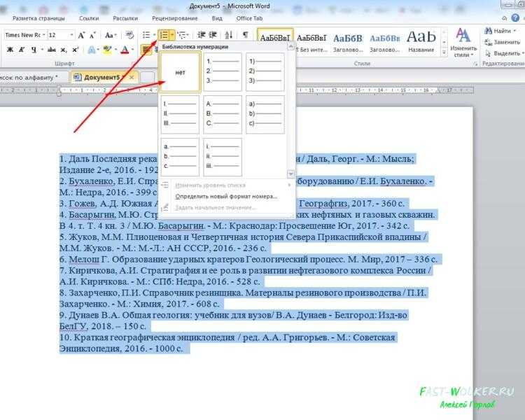The width and height of the screenshot is (525, 420).
Task: Open the Styles pane dialog launcher
Action: click(475, 64)
